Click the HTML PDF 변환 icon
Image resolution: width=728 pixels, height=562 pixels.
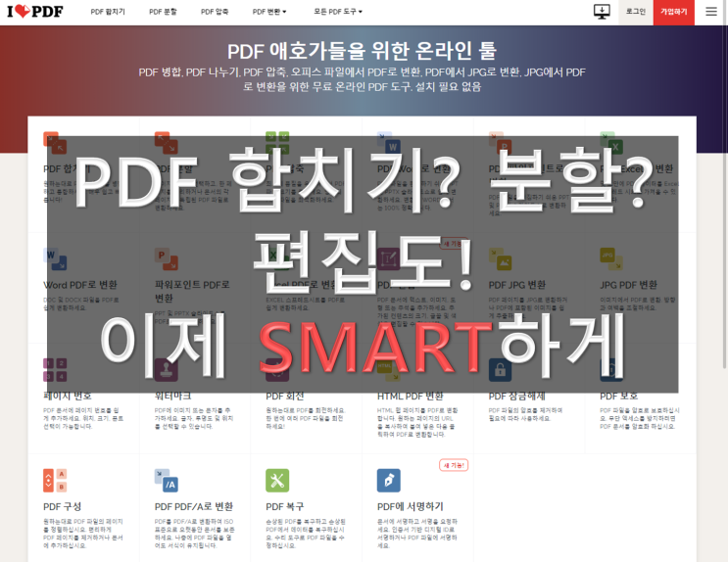389,370
